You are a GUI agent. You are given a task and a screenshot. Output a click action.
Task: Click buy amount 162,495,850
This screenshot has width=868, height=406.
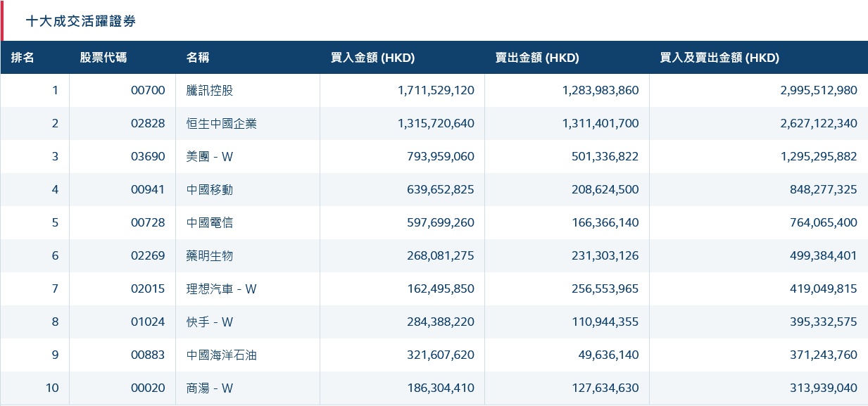coord(441,288)
